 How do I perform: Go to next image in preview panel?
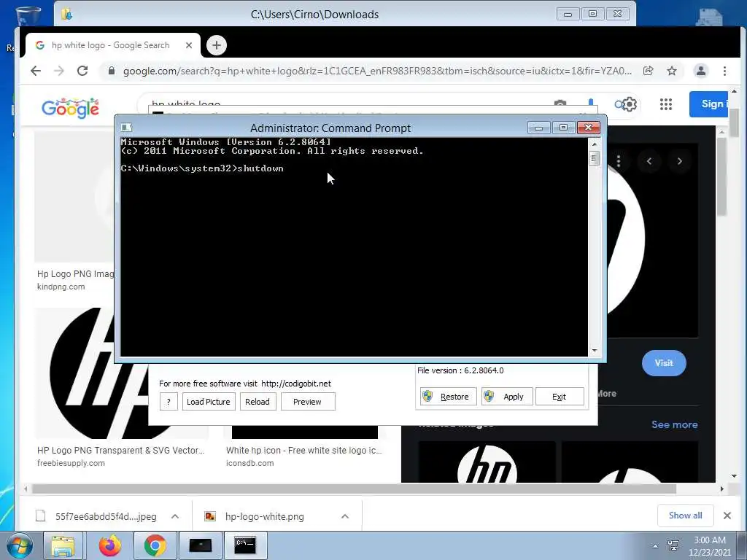(679, 161)
